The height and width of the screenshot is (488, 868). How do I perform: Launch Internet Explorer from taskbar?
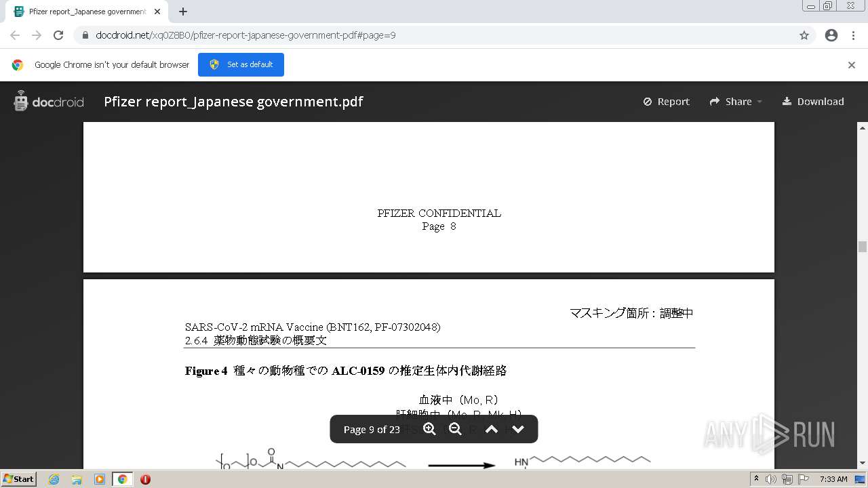54,479
